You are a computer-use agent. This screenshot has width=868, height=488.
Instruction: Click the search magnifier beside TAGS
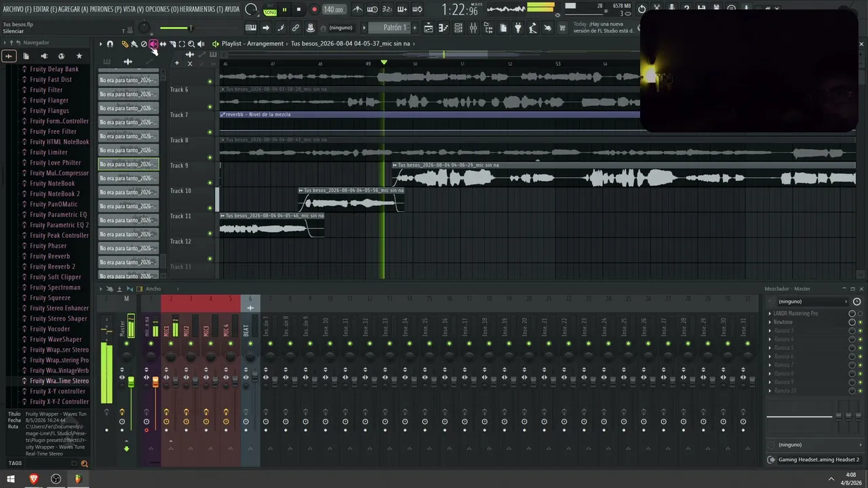pyautogui.click(x=85, y=464)
